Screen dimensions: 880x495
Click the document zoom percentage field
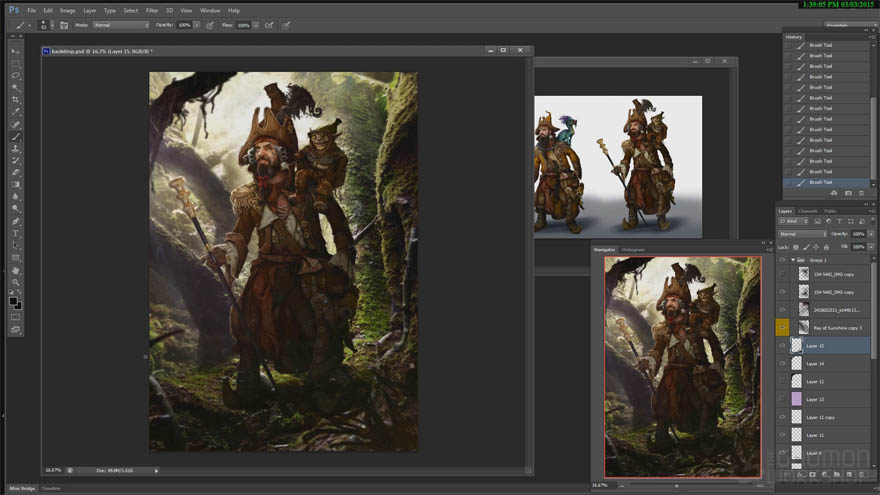pos(53,470)
